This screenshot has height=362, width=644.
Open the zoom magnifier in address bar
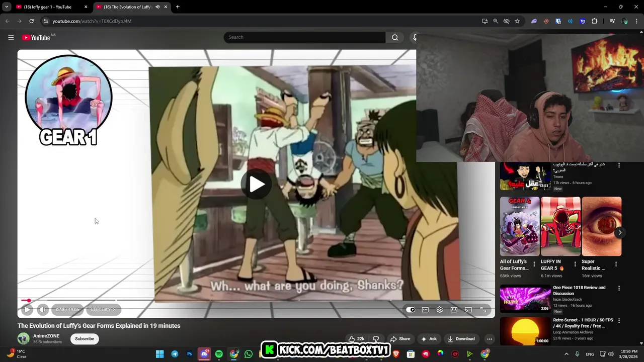tap(496, 21)
